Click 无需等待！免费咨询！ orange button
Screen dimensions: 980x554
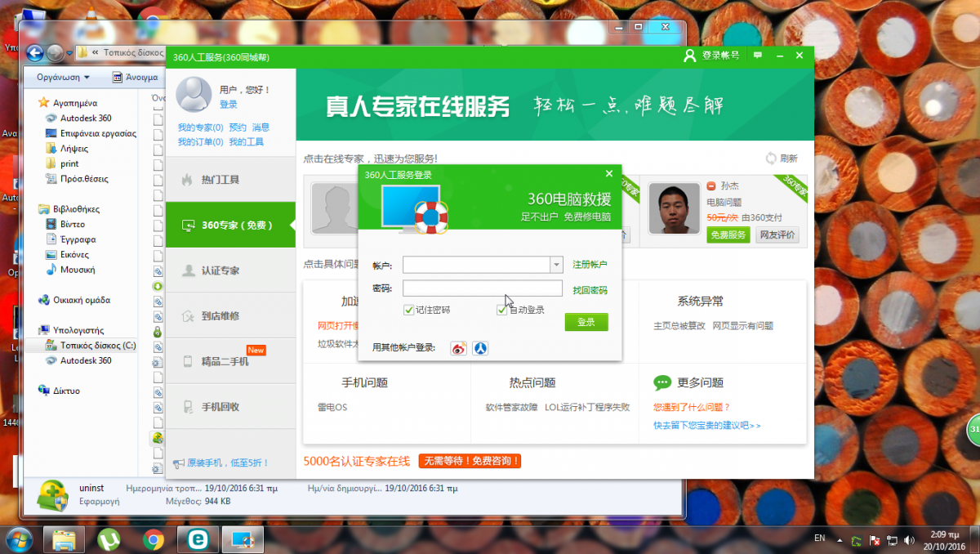470,461
